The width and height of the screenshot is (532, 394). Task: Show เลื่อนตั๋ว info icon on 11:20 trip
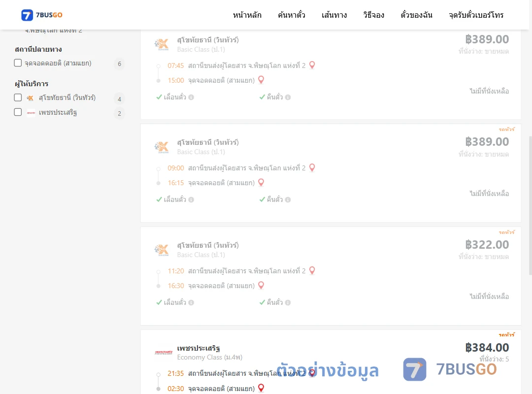point(191,302)
